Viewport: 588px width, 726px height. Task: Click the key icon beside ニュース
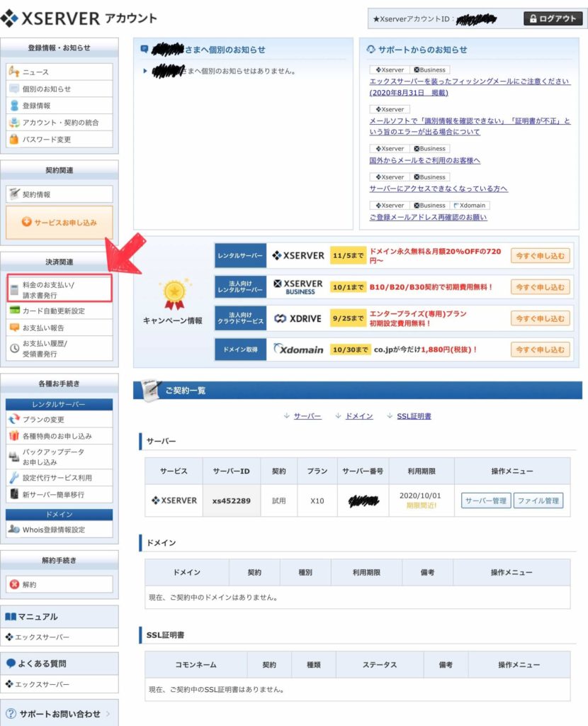click(x=14, y=72)
